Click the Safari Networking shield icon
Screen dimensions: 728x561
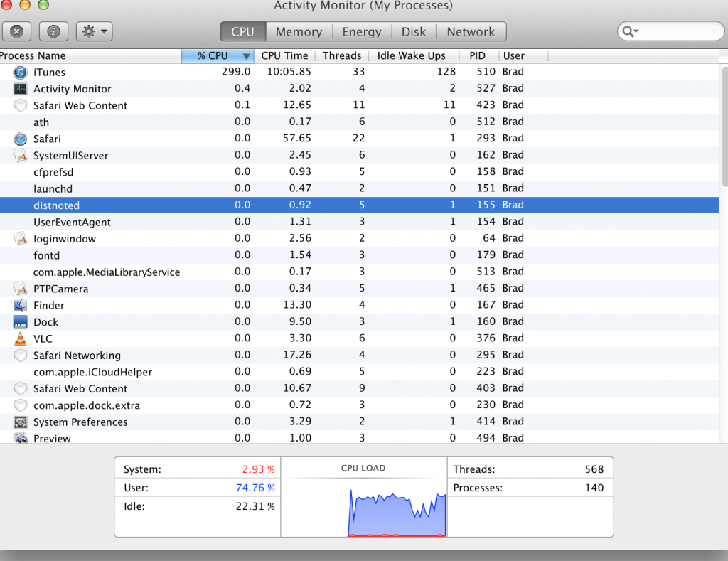click(21, 356)
